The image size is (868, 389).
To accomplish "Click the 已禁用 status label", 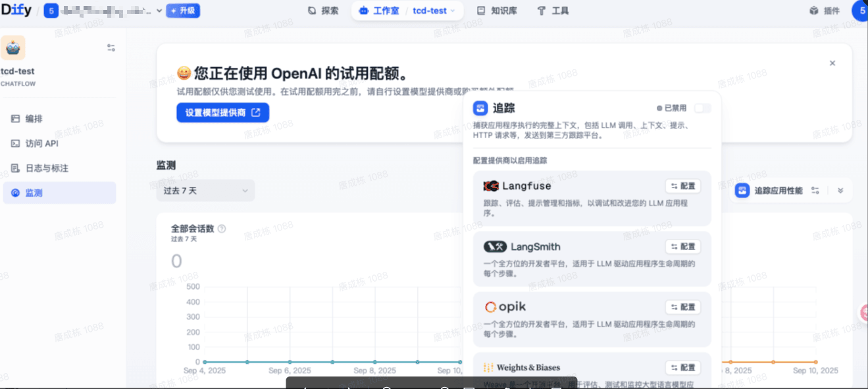I will [671, 108].
